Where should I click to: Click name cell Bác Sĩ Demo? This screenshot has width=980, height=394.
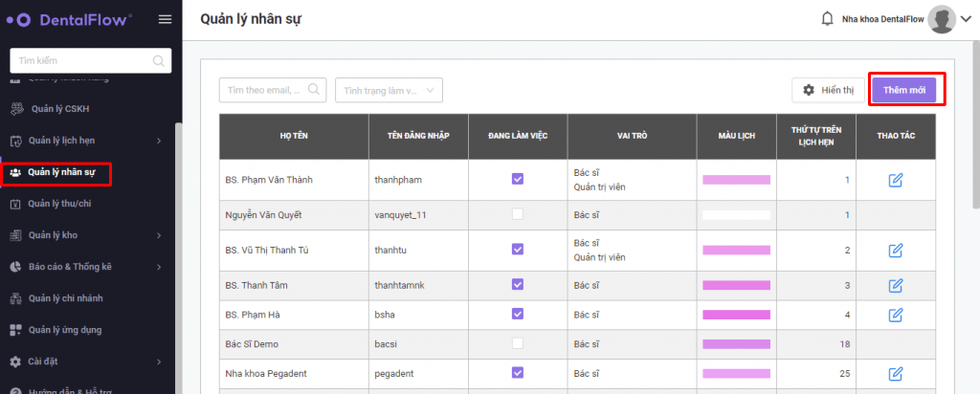(294, 344)
